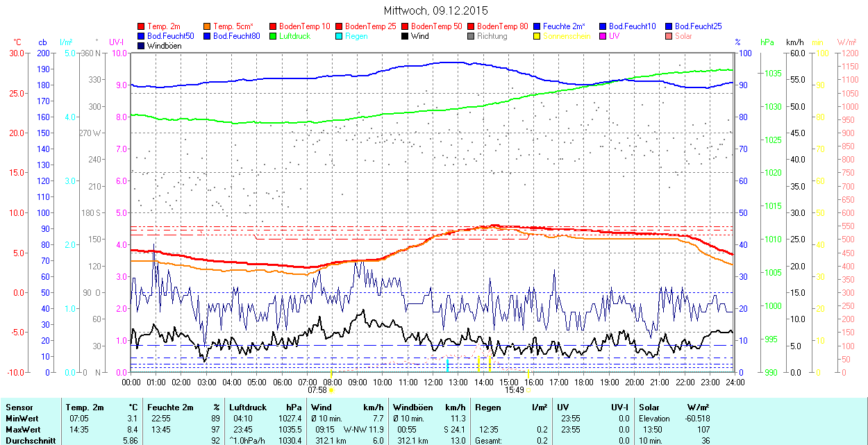Click the green Luftdruck legend swatch
Viewport: 868px width, 445px height.
[x=274, y=36]
